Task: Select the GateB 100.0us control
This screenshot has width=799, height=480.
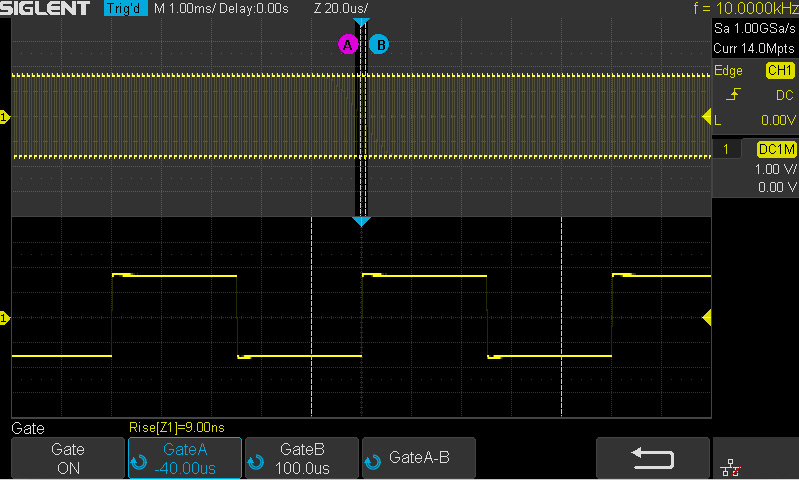Action: point(303,458)
